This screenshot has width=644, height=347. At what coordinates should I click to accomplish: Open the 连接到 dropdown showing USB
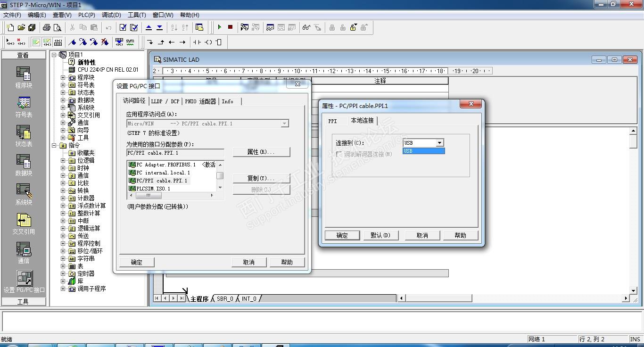[x=439, y=143]
